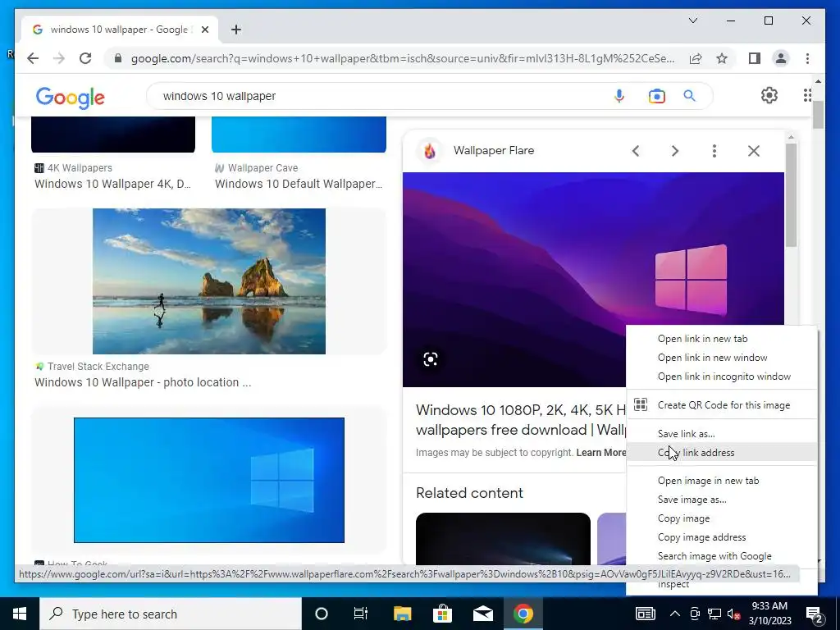Open Cortana circle on the taskbar
Viewport: 840px width, 630px height.
pos(322,614)
